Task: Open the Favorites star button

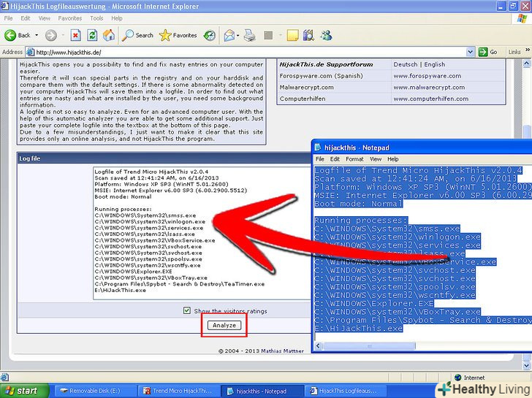Action: (x=178, y=35)
